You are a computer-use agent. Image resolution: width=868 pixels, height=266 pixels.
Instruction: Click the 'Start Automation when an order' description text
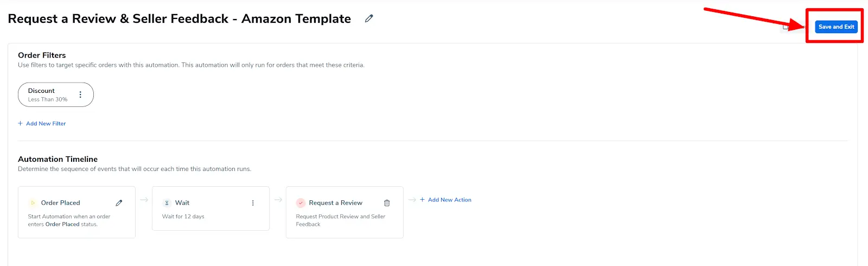69,217
